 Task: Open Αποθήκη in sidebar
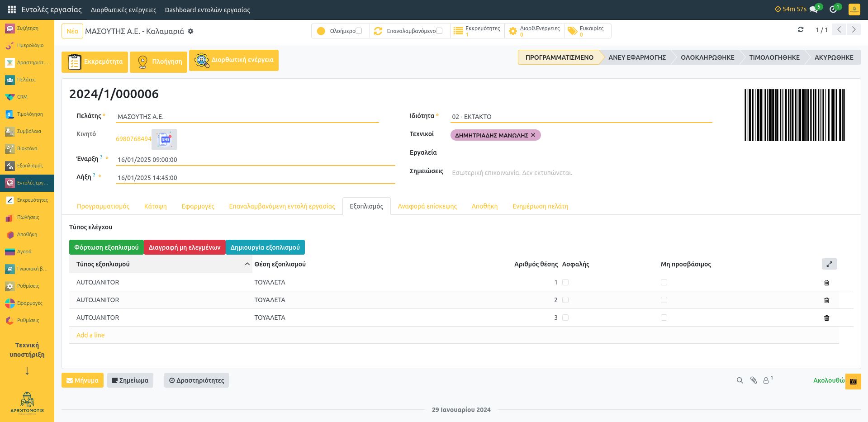click(x=27, y=234)
